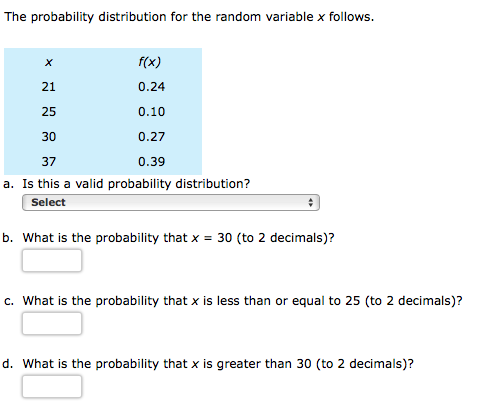
Task: Click the 'Is this a valid probability distribution?' text
Action: point(136,184)
